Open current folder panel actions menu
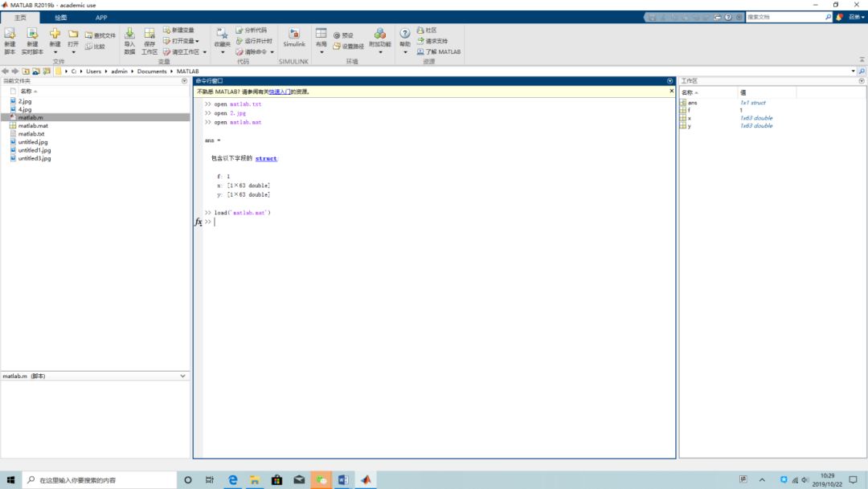 click(184, 81)
